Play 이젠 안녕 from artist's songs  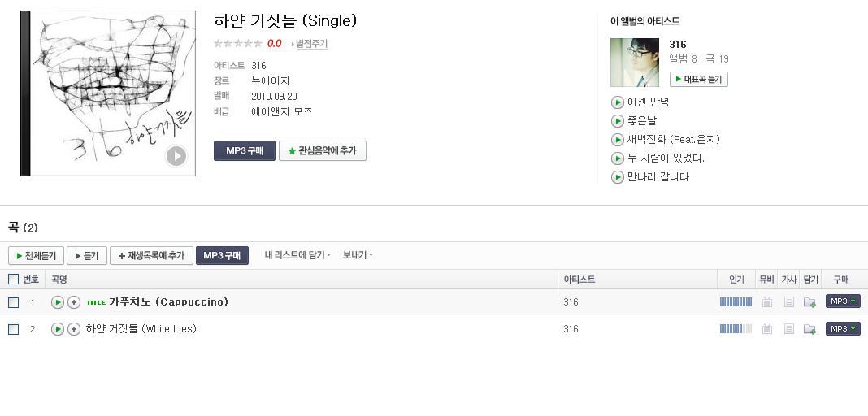click(x=617, y=102)
